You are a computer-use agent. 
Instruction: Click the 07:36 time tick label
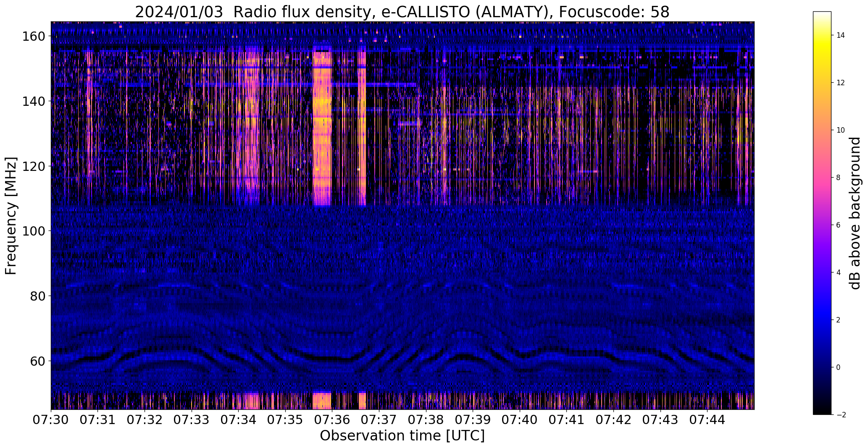coord(332,419)
